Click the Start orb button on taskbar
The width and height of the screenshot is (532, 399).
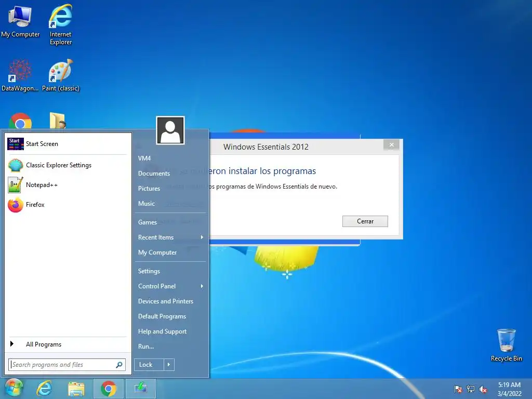tap(14, 388)
